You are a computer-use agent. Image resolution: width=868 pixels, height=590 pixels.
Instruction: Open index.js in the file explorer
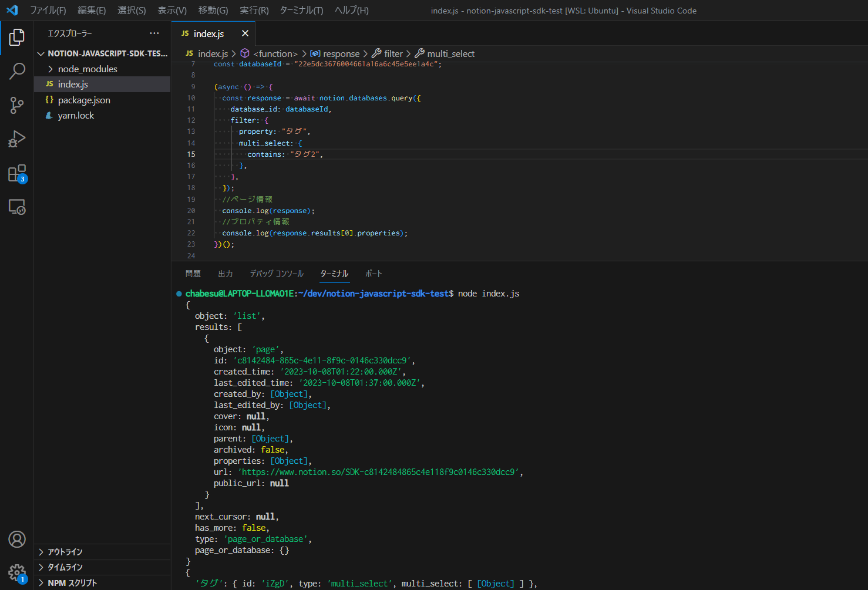click(102, 84)
